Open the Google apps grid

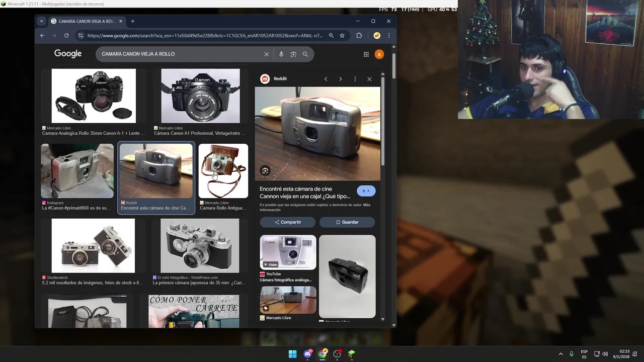pyautogui.click(x=366, y=54)
